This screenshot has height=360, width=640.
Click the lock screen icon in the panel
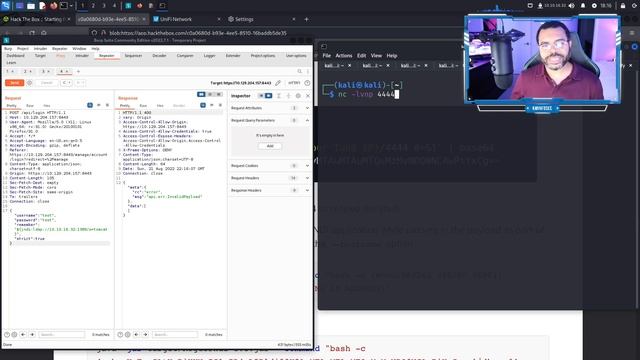[x=623, y=6]
